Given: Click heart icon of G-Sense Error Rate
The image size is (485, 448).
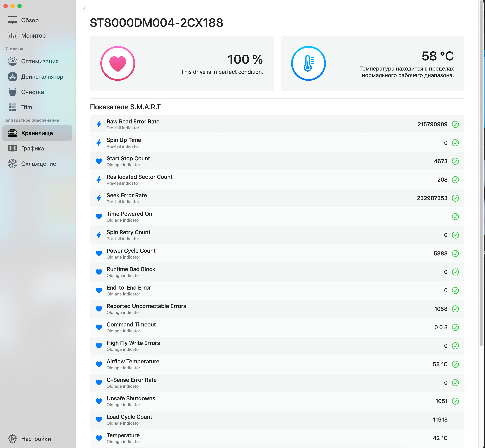Looking at the screenshot, I should click(x=99, y=383).
